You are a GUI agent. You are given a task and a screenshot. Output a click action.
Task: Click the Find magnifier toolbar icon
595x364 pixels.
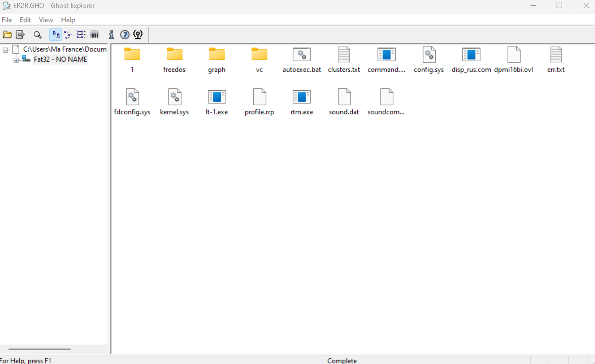[x=37, y=35]
